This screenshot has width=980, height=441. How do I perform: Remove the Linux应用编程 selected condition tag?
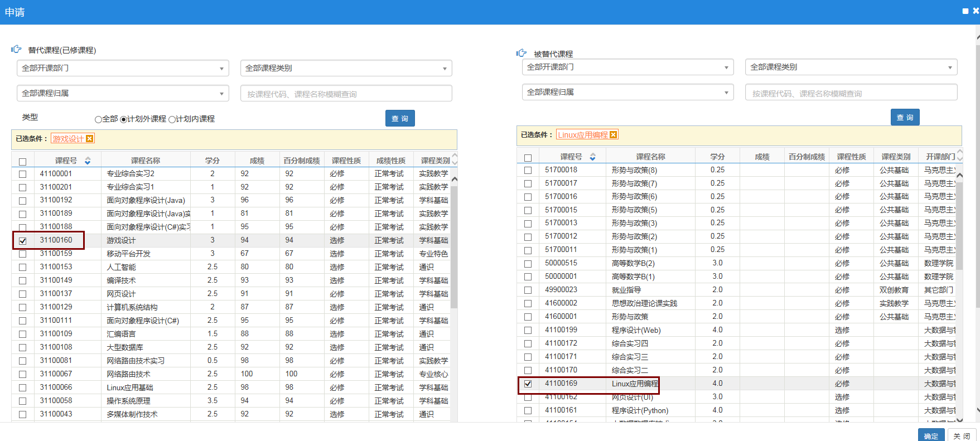613,135
